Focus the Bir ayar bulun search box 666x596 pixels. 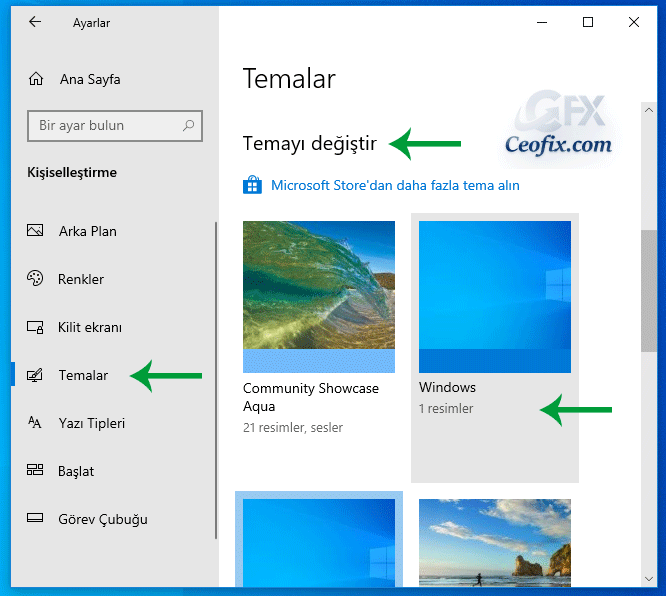pos(115,126)
